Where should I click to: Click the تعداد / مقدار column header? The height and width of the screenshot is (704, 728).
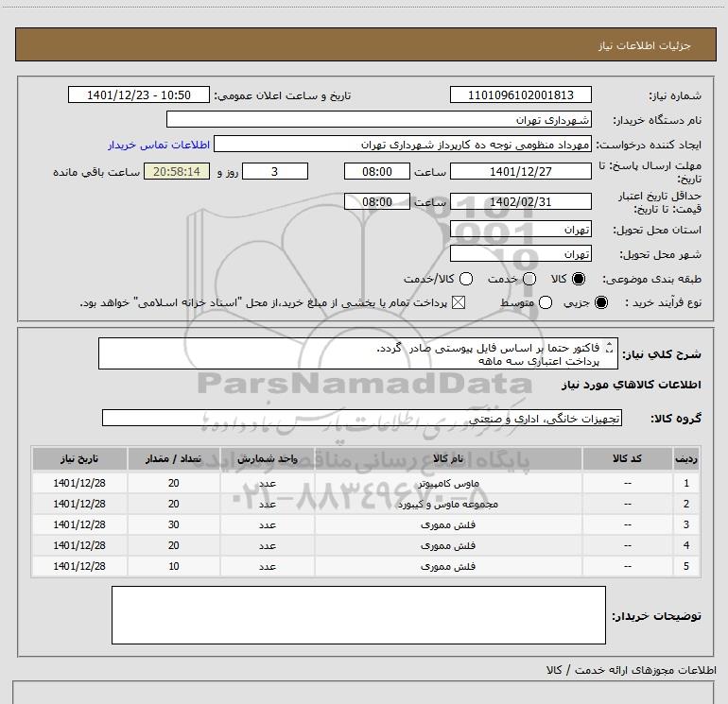click(x=174, y=458)
